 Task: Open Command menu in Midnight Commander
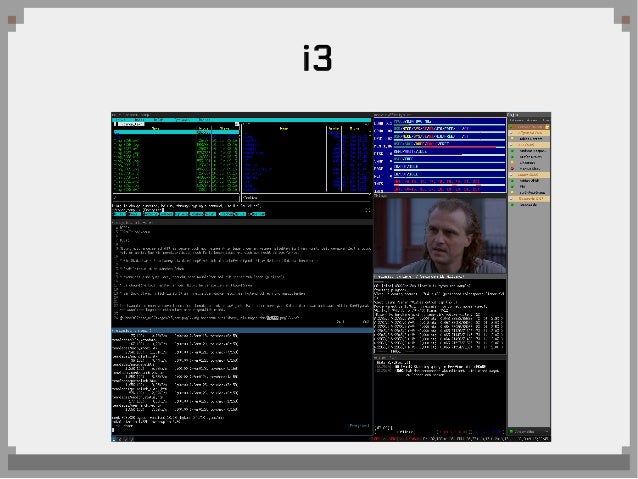[x=160, y=120]
